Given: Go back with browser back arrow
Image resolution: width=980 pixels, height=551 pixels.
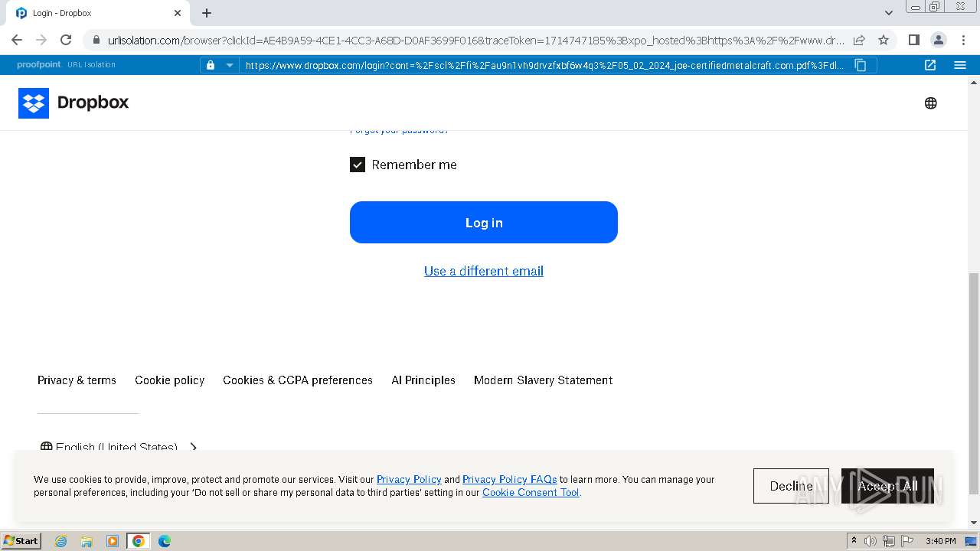Looking at the screenshot, I should 17,40.
